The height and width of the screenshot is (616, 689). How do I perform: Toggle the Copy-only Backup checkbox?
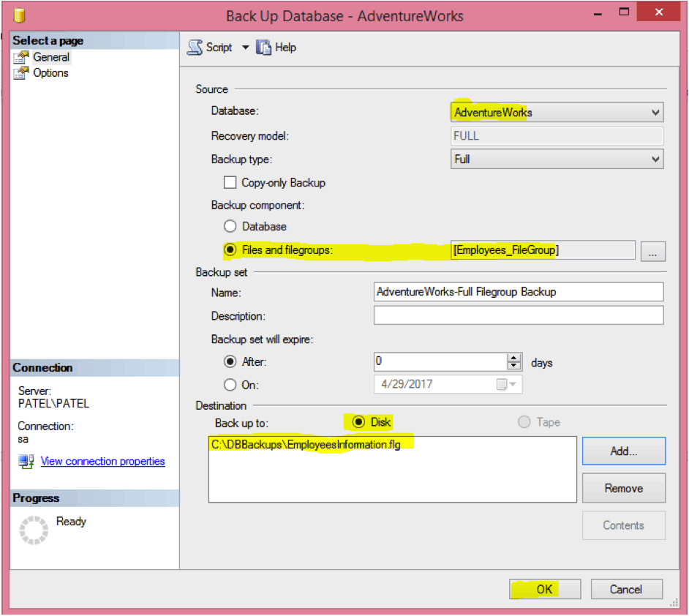tap(230, 182)
